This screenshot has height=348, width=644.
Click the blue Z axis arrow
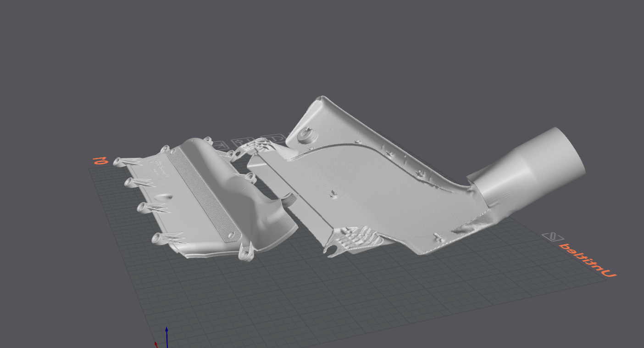tap(167, 334)
